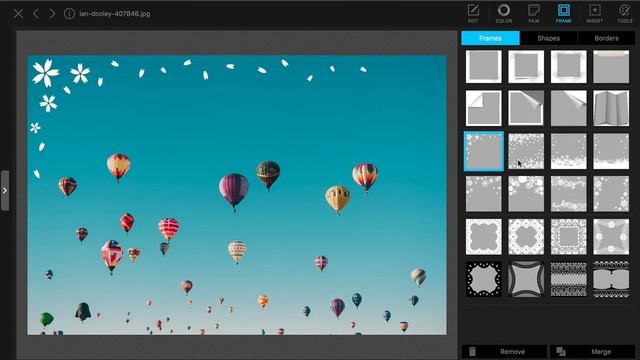Open the Tools icon in top toolbar
This screenshot has height=360, width=640.
click(x=624, y=13)
